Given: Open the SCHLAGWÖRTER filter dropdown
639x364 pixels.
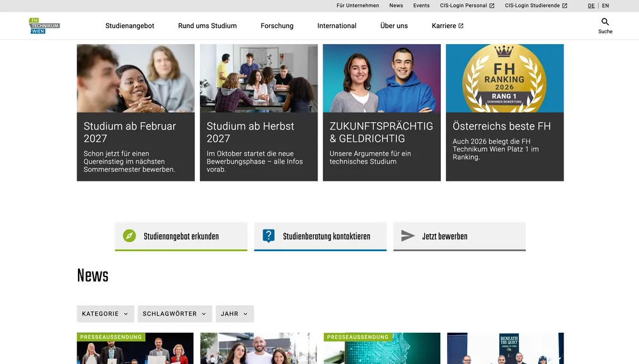Looking at the screenshot, I should (175, 314).
